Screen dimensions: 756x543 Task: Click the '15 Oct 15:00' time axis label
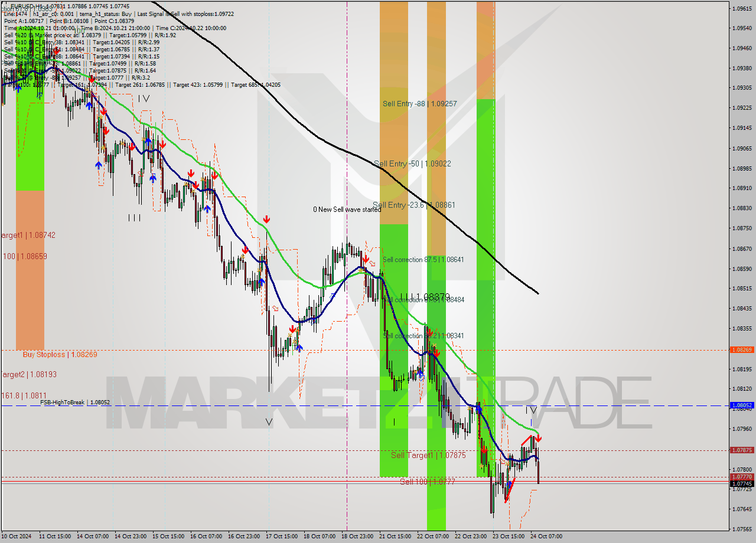click(x=168, y=537)
